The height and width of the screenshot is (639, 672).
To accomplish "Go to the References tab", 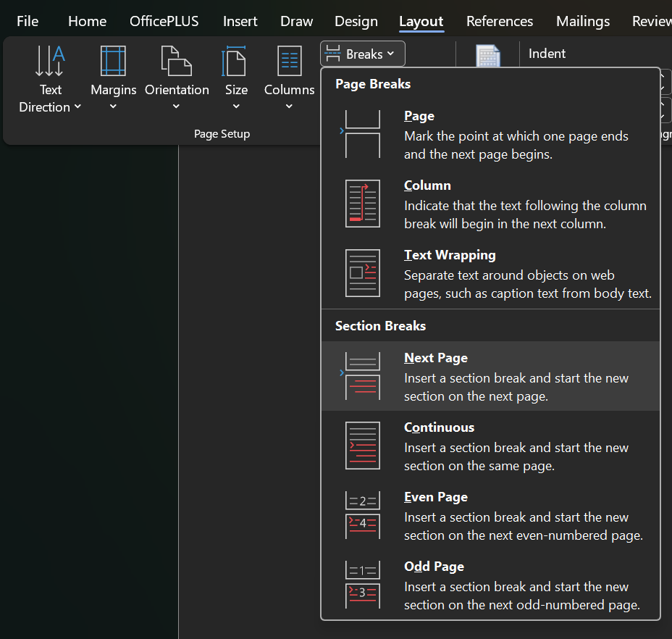I will pos(500,21).
